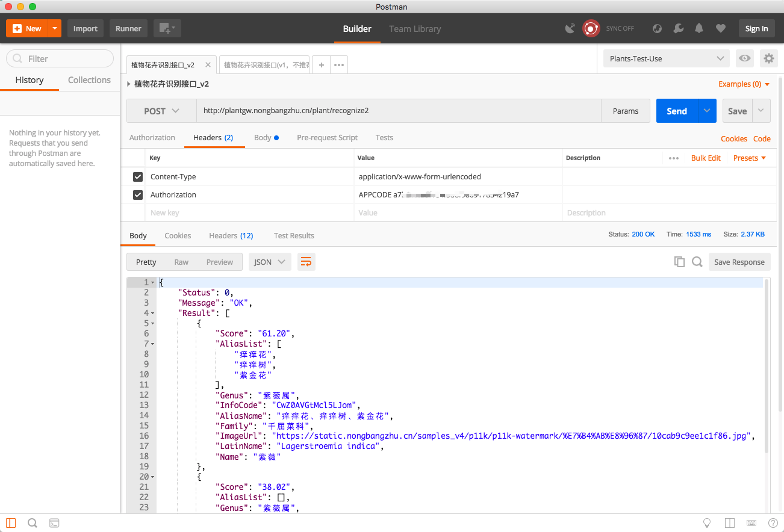Open the Save dropdown arrow
The width and height of the screenshot is (784, 532).
coord(761,111)
